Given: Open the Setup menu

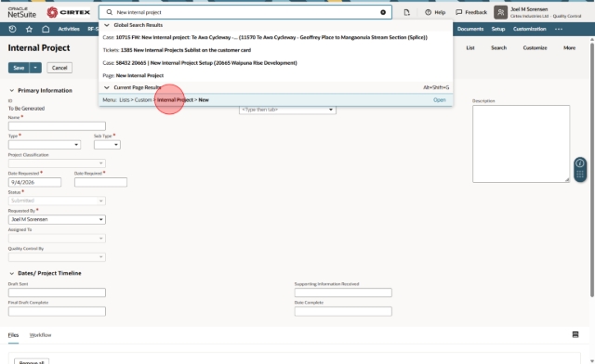Looking at the screenshot, I should [498, 29].
